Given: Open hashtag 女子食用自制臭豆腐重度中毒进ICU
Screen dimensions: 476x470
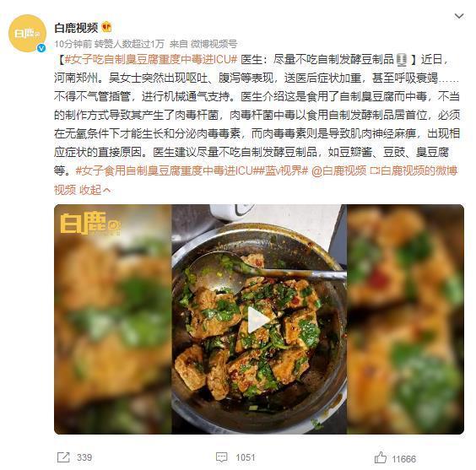Looking at the screenshot, I should [x=166, y=170].
